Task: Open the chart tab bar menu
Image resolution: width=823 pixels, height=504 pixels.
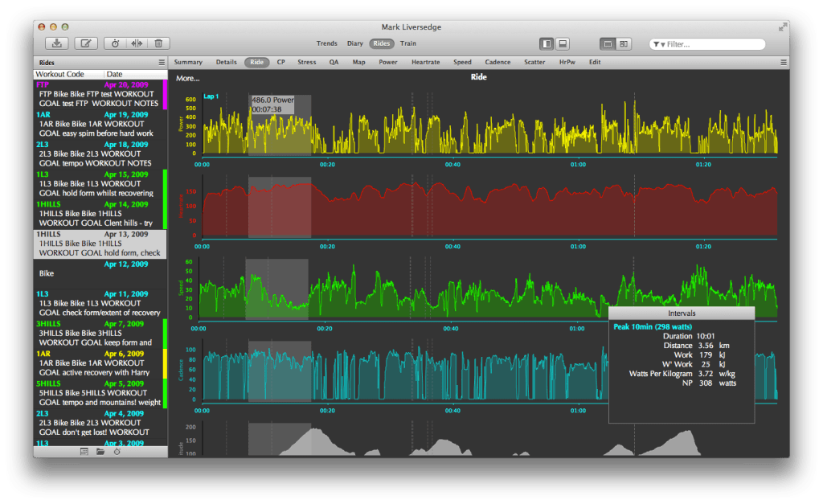Action: pos(784,62)
